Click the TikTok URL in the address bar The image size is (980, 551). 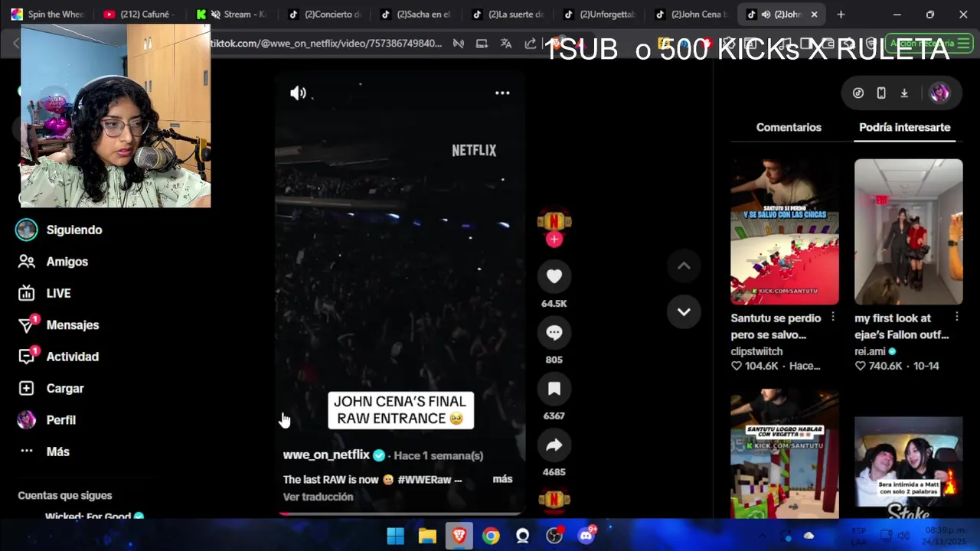tap(325, 44)
